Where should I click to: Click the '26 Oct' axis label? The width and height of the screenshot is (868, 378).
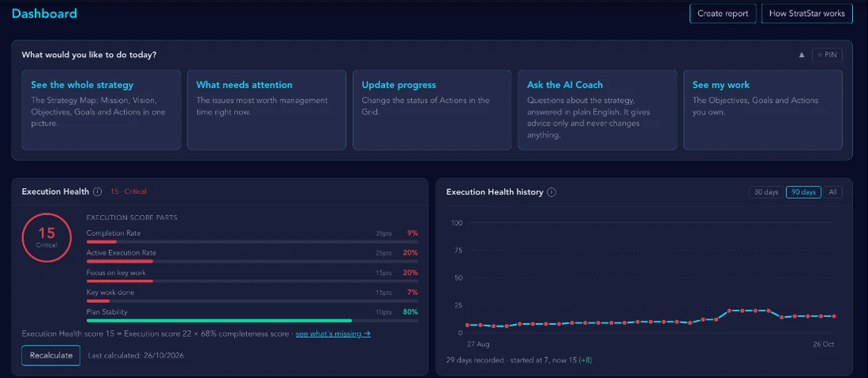click(823, 344)
